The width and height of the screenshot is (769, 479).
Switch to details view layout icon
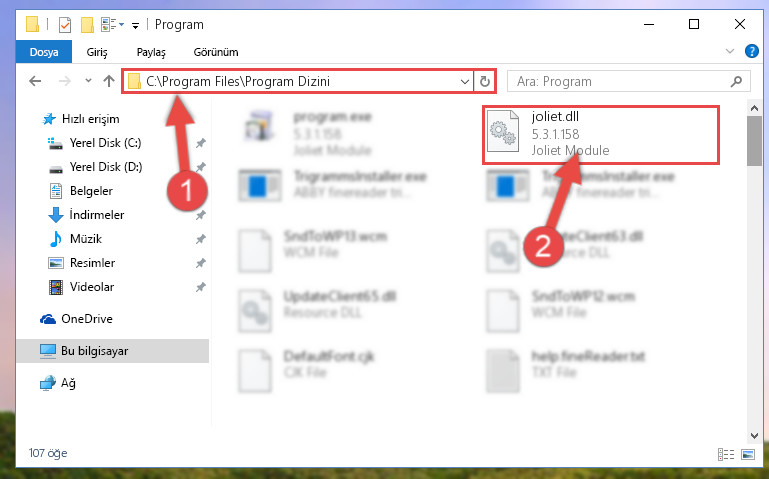[x=726, y=454]
